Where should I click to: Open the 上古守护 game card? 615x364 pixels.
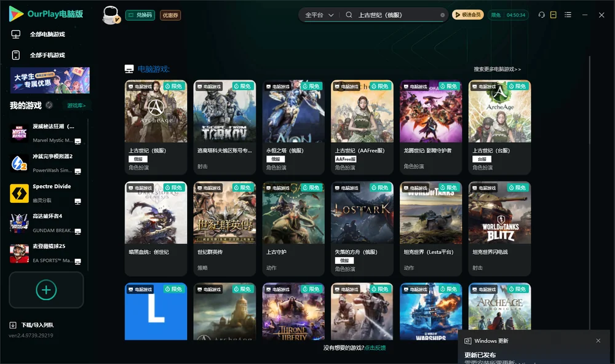pyautogui.click(x=293, y=229)
